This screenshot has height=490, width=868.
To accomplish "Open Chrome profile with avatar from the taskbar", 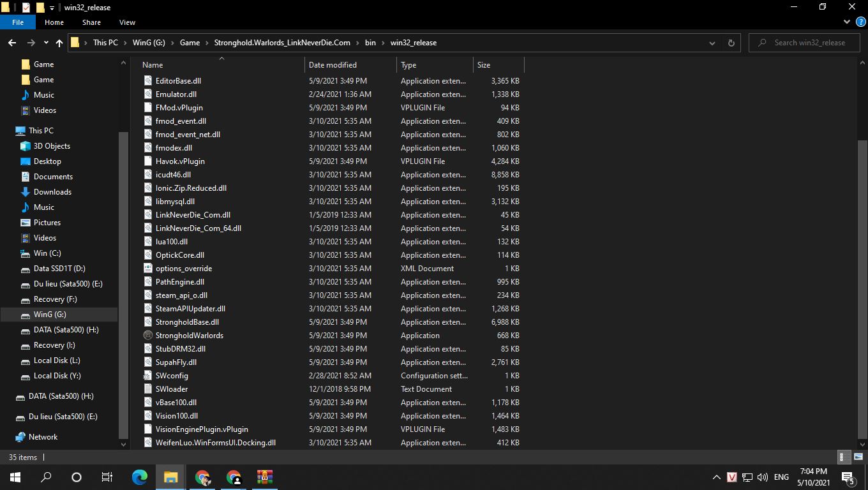I will [x=232, y=477].
